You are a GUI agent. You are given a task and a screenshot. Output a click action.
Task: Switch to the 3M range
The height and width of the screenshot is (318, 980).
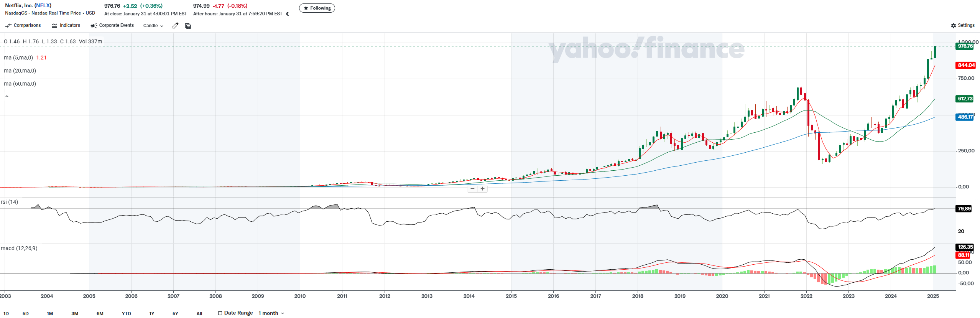point(75,313)
